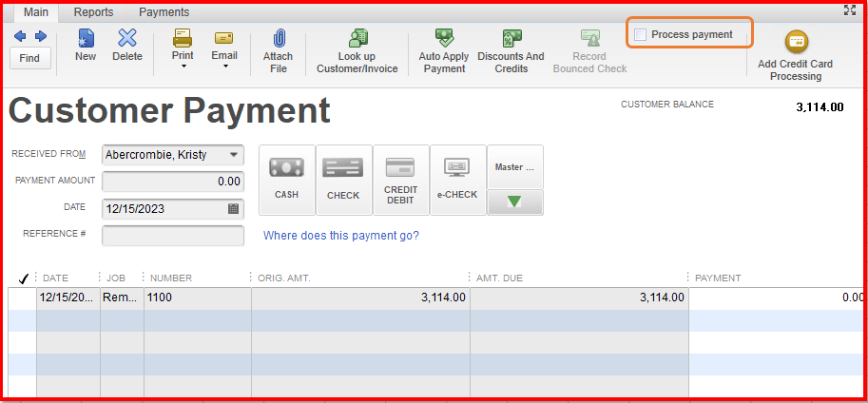
Task: Click invoice number 1100 cell
Action: [x=198, y=297]
